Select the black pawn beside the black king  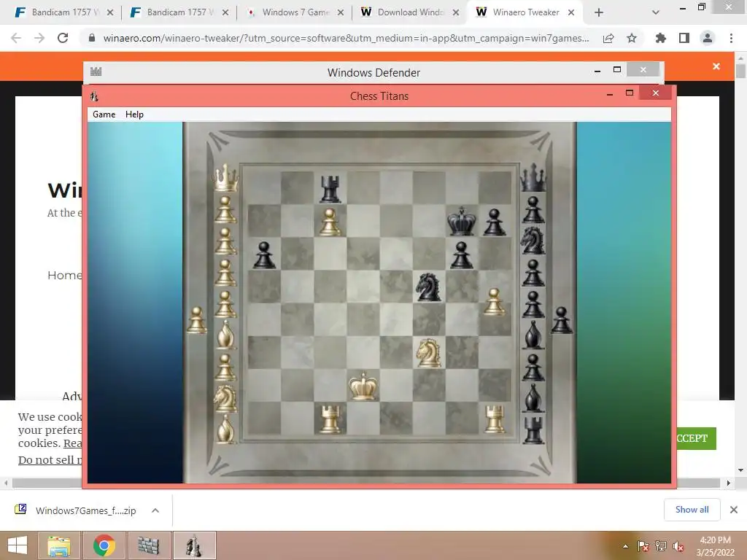click(x=495, y=222)
